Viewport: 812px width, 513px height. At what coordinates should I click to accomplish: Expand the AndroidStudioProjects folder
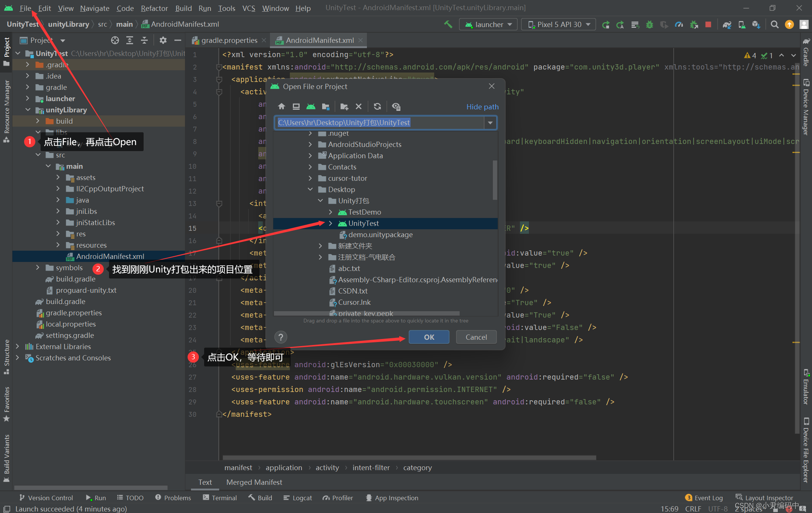(311, 144)
